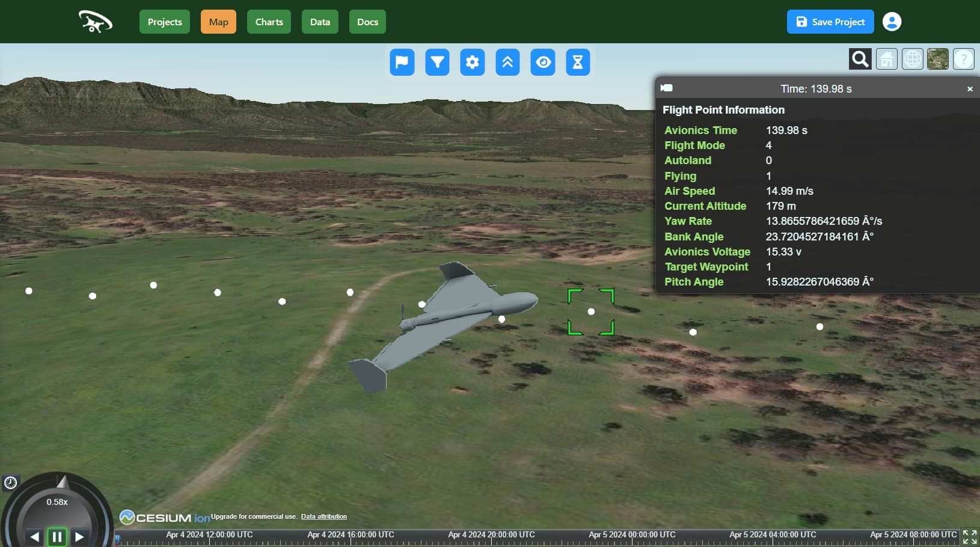Click the play forward button

(79, 536)
